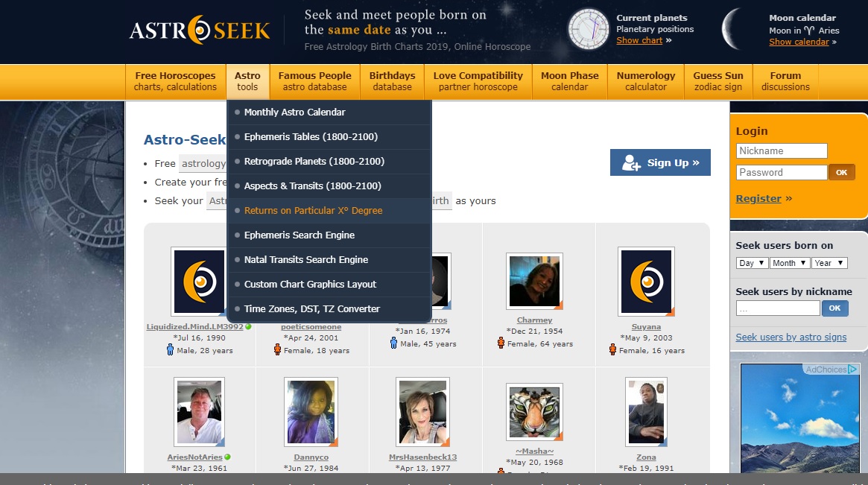868x485 pixels.
Task: Expand the Year dropdown
Action: pos(829,263)
